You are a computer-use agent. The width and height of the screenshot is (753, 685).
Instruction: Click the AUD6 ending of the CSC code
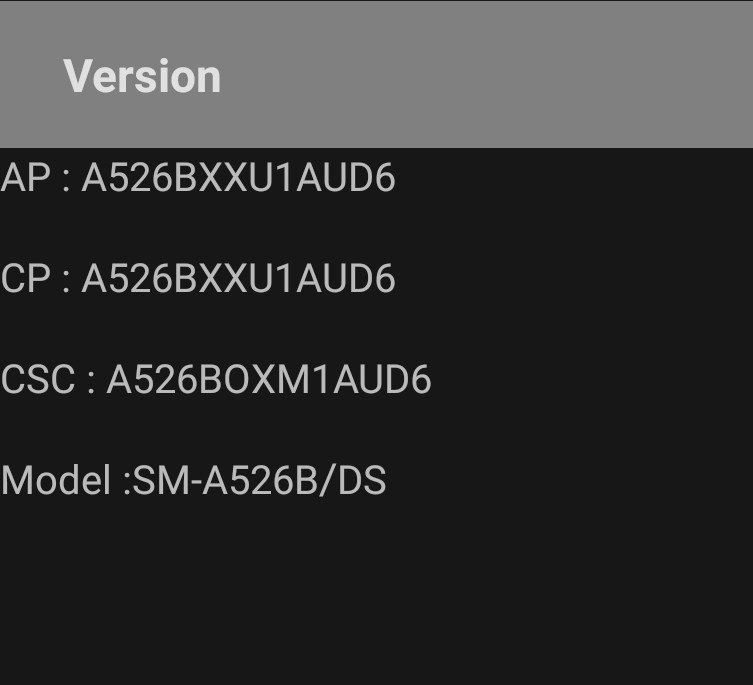382,379
